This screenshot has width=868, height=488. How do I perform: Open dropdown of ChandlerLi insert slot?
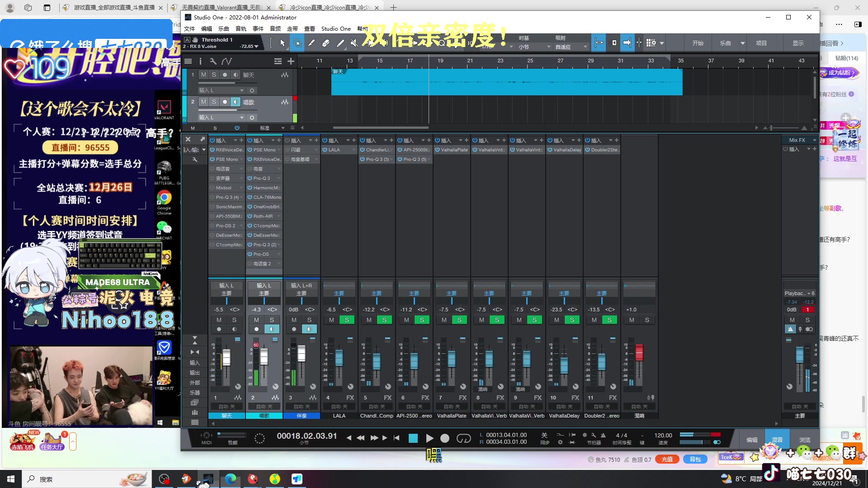tap(392, 150)
